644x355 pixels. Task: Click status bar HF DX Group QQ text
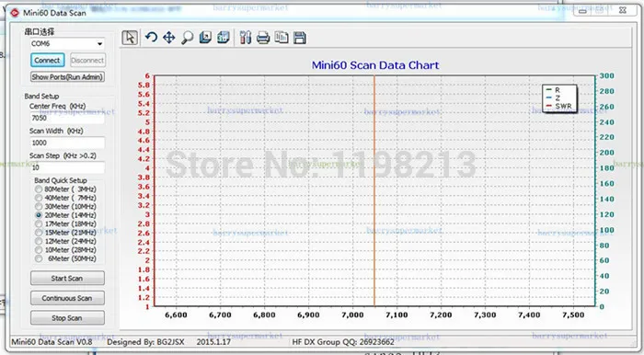pos(343,341)
